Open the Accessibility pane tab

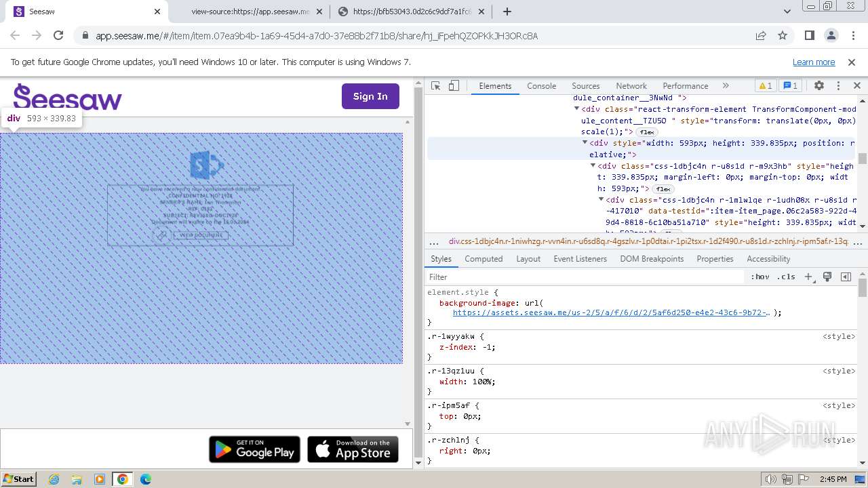tap(768, 259)
